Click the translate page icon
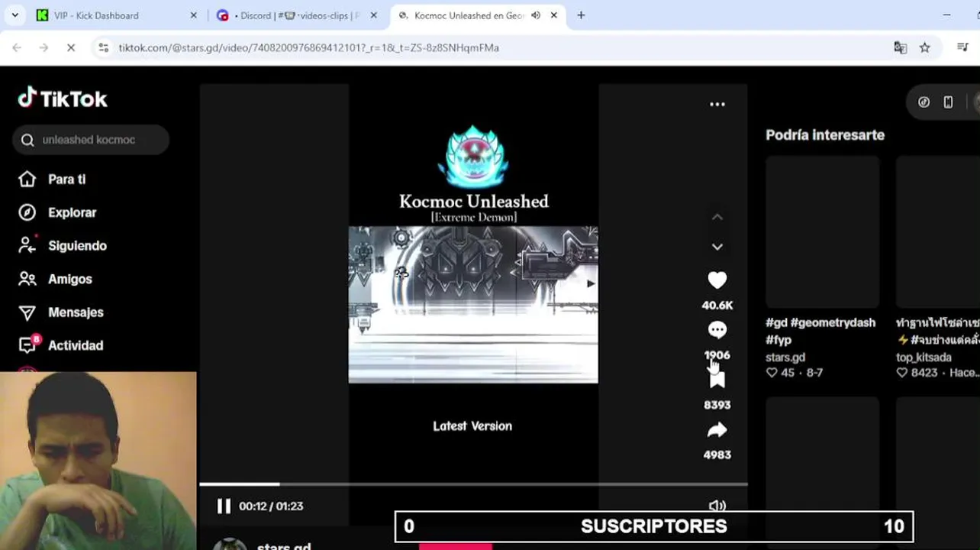 901,47
